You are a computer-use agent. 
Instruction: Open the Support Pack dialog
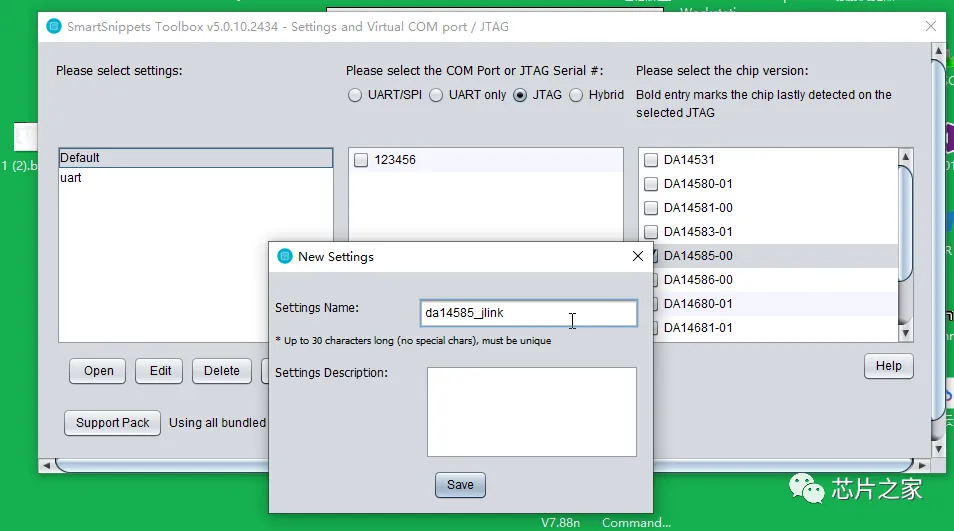(112, 423)
